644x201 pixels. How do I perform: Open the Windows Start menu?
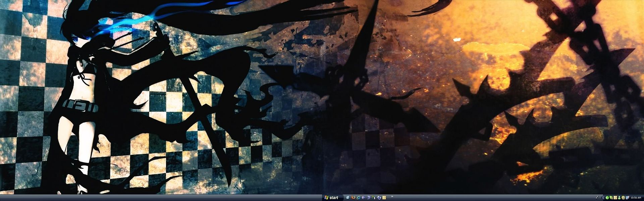pos(332,198)
